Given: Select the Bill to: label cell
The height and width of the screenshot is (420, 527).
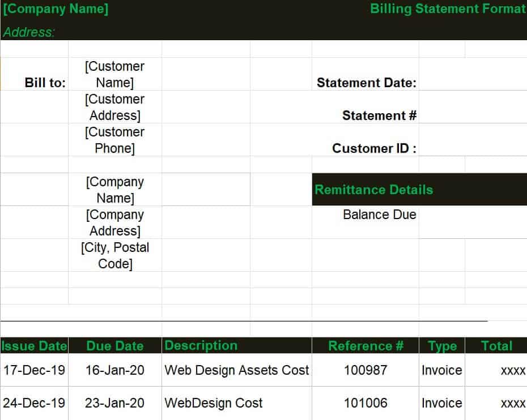Looking at the screenshot, I should [45, 83].
